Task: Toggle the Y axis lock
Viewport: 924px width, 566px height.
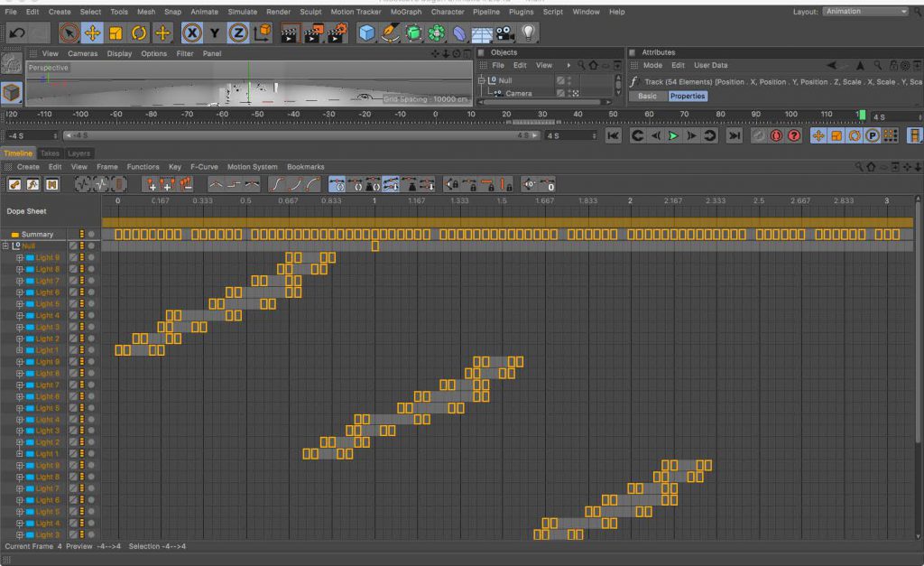Action: coord(215,33)
